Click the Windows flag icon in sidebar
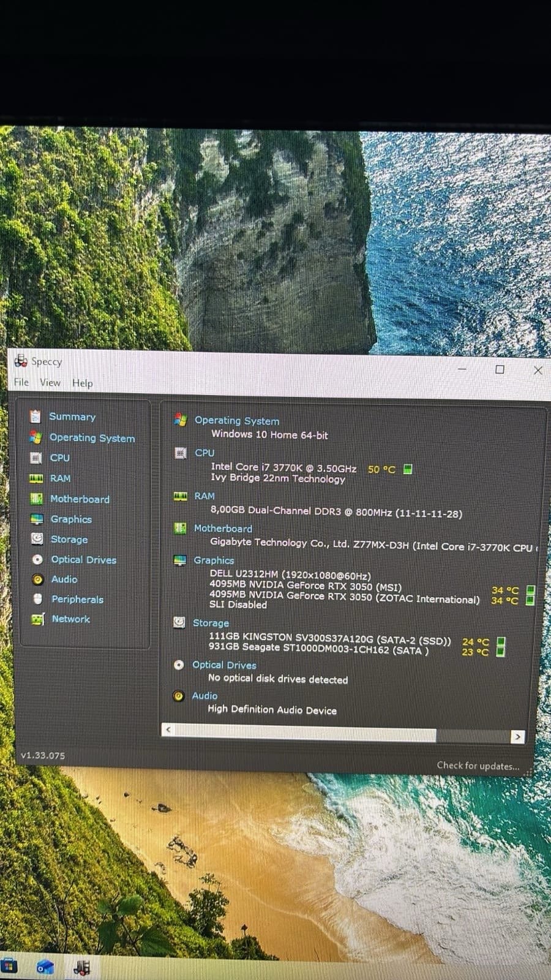Image resolution: width=551 pixels, height=980 pixels. [x=36, y=437]
